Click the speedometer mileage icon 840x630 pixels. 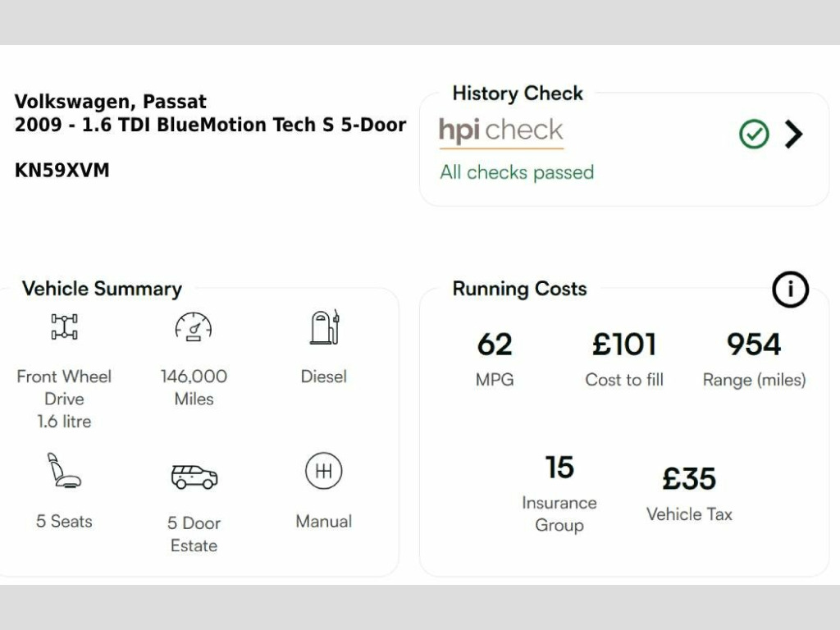point(194,326)
